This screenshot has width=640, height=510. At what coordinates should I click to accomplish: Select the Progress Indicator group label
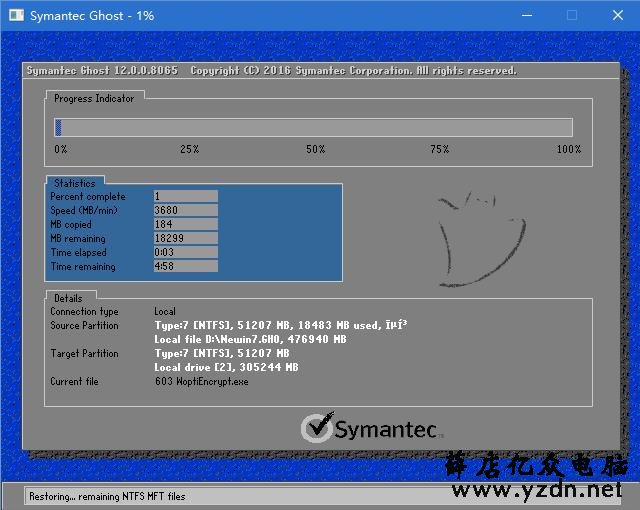coord(94,98)
